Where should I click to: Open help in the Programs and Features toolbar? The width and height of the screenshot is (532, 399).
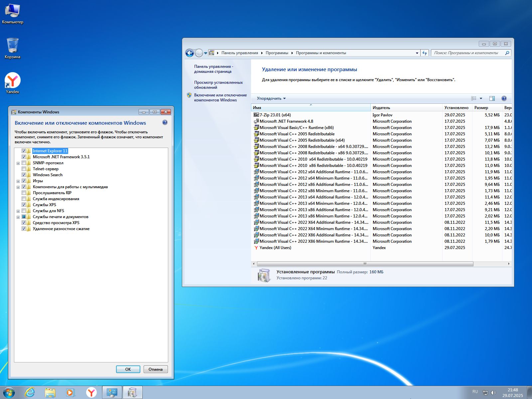click(504, 98)
